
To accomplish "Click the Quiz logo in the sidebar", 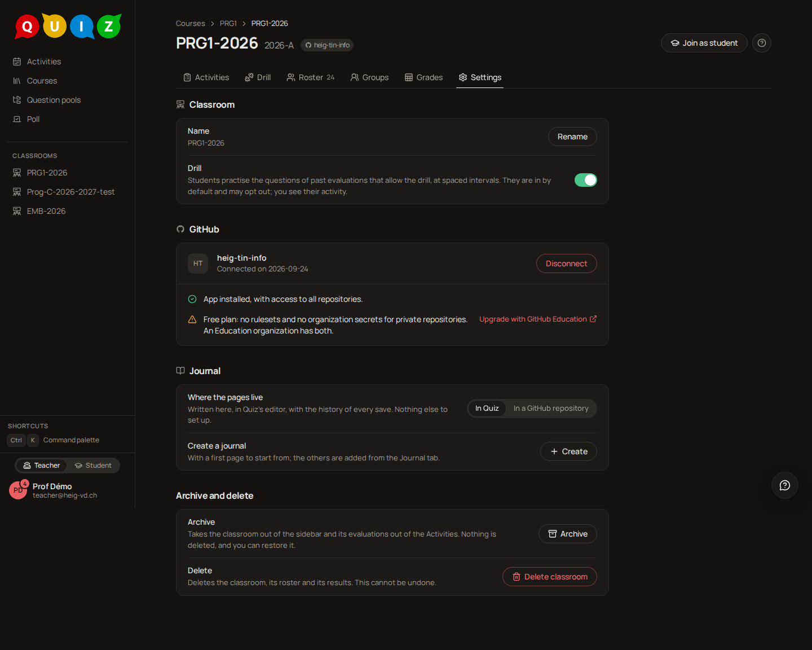I will (x=68, y=26).
